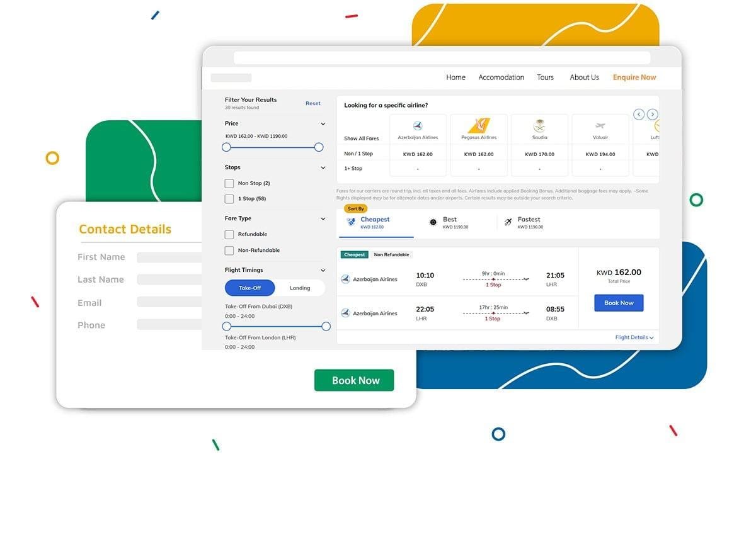Check the Refundable fare type

click(x=229, y=234)
